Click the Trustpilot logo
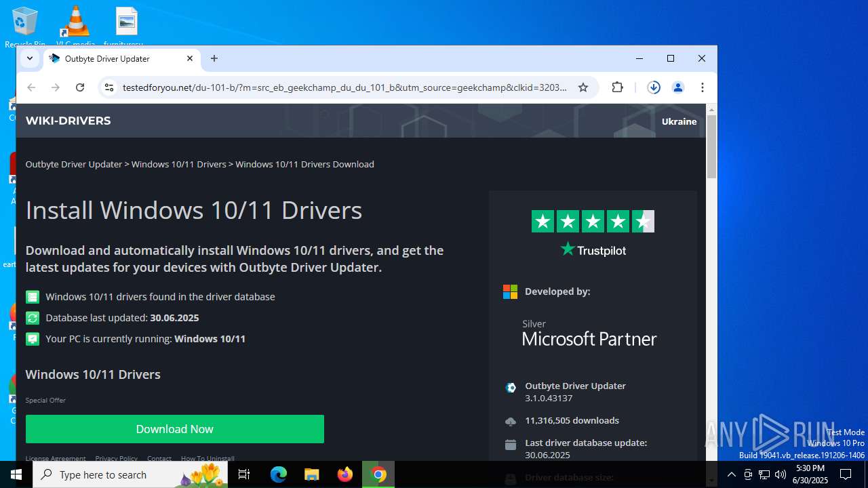Screen dimensions: 868x488 (593, 249)
